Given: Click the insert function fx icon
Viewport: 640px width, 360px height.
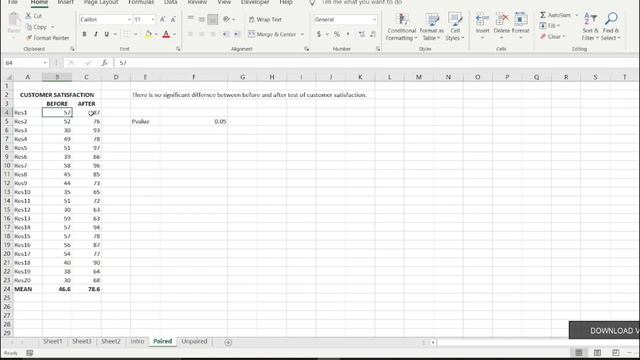Looking at the screenshot, I should [104, 63].
